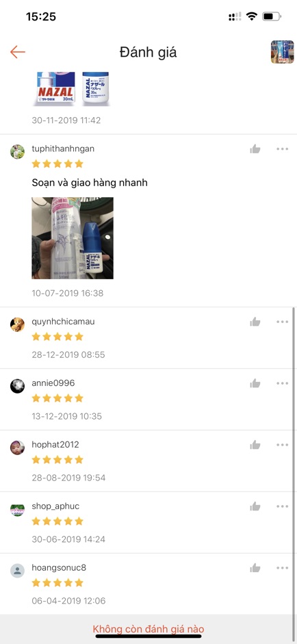Like hoangsonuc8's review
This screenshot has height=644, width=297.
tap(255, 568)
